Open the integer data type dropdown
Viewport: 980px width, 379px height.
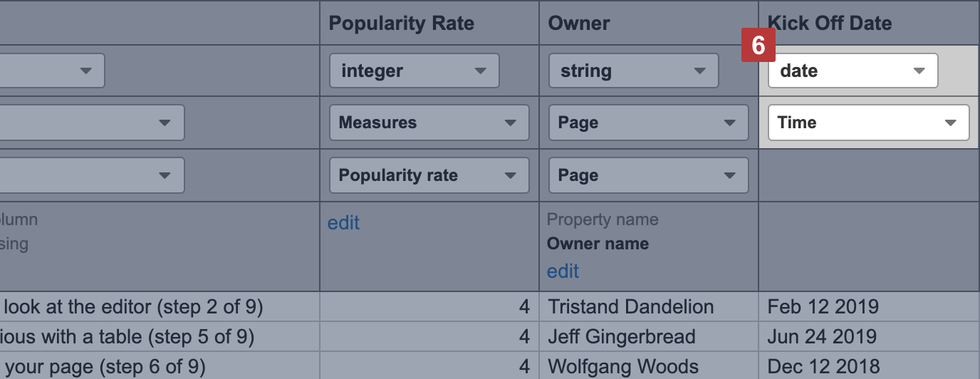[414, 71]
